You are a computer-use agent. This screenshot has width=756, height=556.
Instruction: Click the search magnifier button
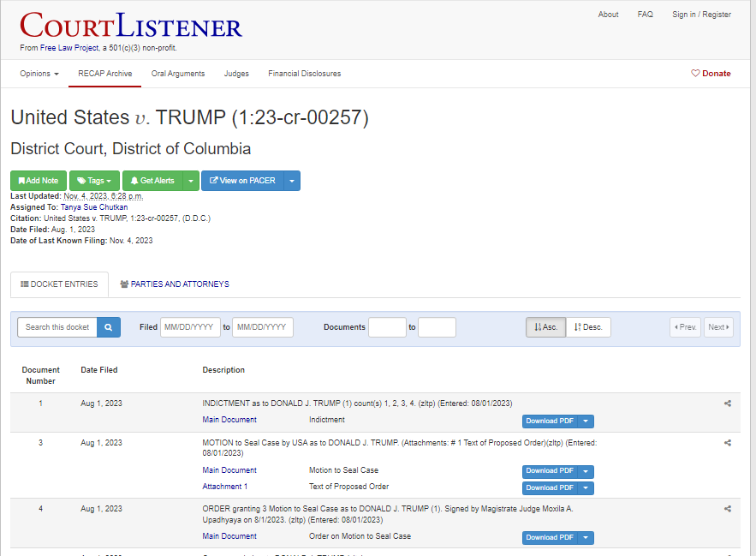point(109,327)
